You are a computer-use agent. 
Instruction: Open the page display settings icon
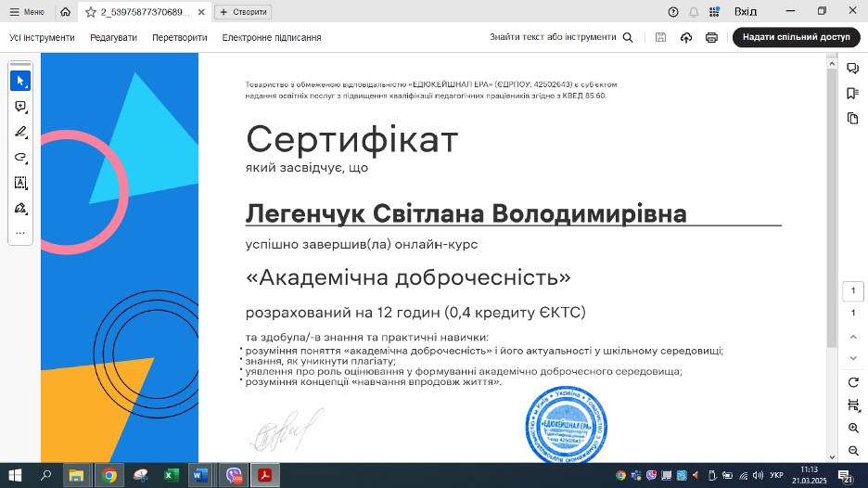click(853, 405)
